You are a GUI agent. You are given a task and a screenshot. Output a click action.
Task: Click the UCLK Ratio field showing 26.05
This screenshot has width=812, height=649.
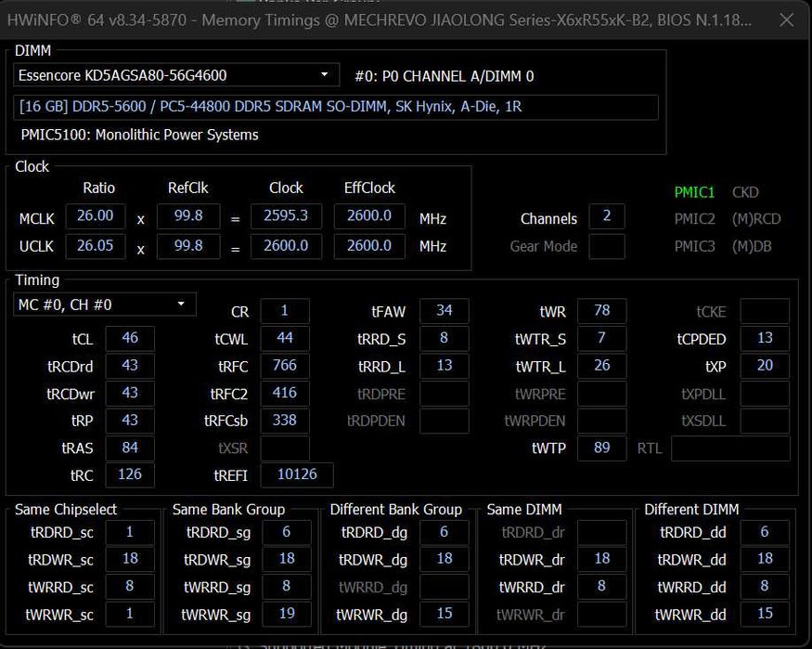96,246
